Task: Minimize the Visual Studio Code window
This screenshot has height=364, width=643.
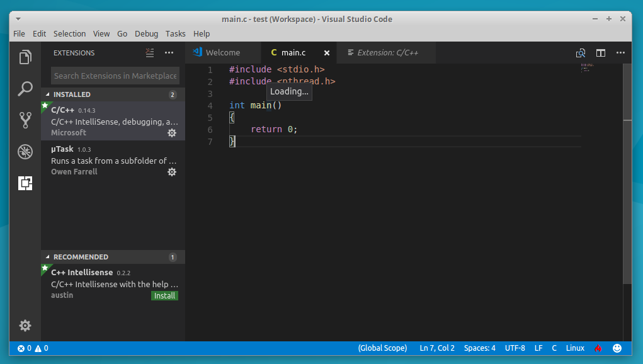Action: 595,19
